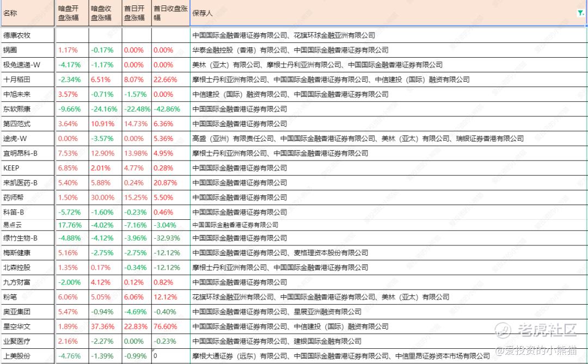Select the 德康农牧 sponsor cell
The width and height of the screenshot is (588, 364).
pos(389,35)
